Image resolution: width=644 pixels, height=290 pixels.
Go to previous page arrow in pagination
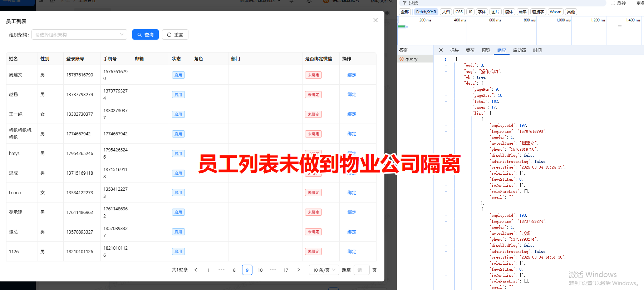click(196, 270)
